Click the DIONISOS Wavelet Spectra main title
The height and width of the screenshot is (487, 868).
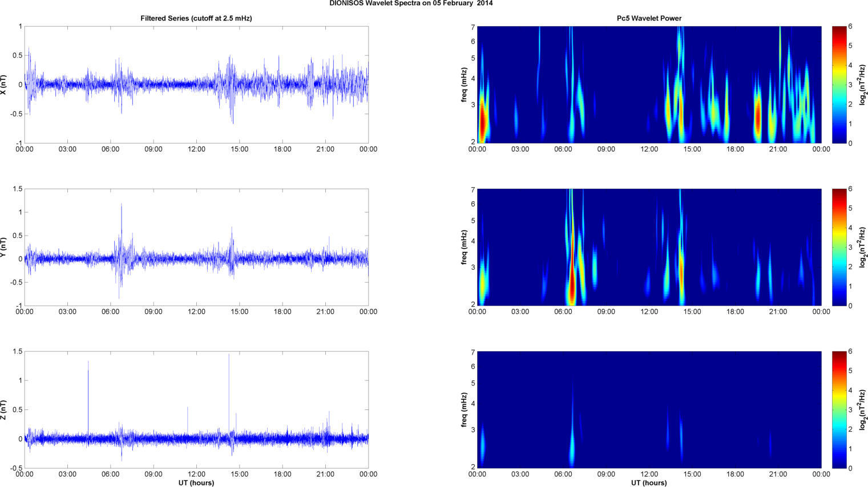411,3
